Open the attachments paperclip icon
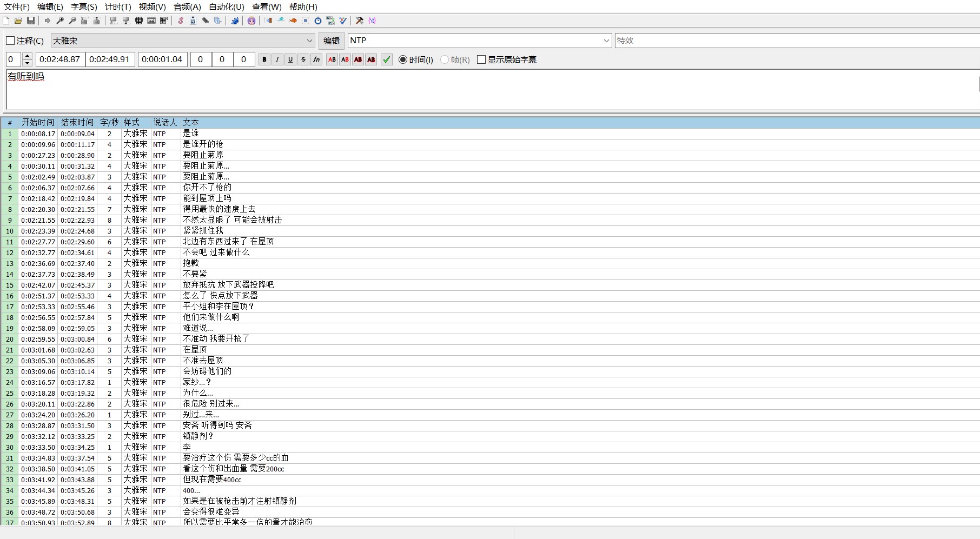This screenshot has height=539, width=980. [206, 21]
